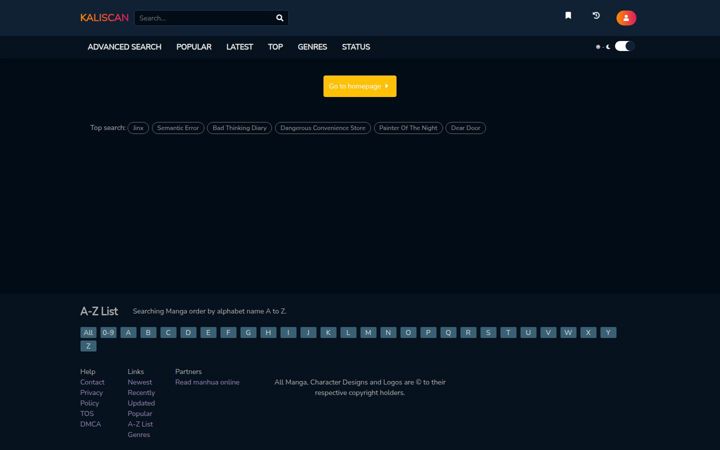The height and width of the screenshot is (450, 720).
Task: Pick the Dear Door search tag
Action: (x=465, y=128)
